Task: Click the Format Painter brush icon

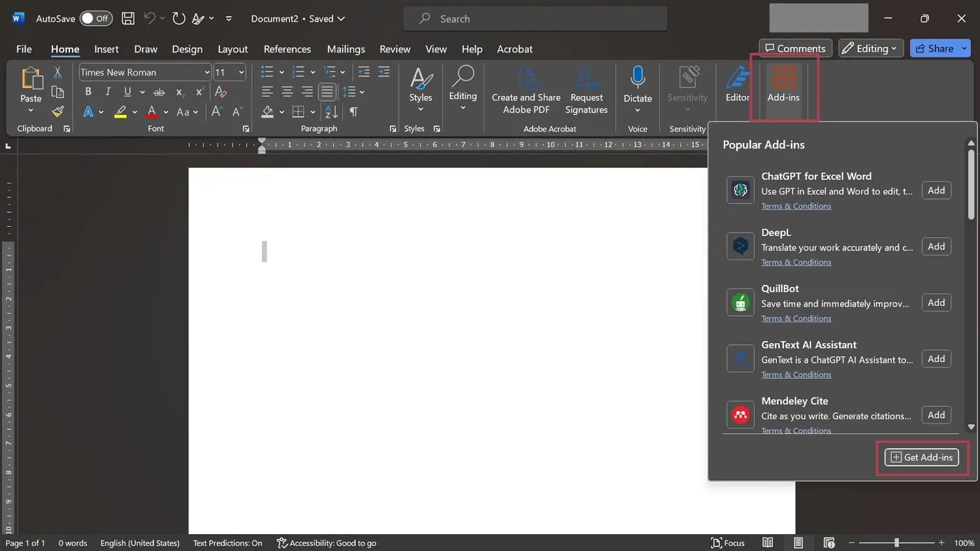Action: click(x=57, y=111)
